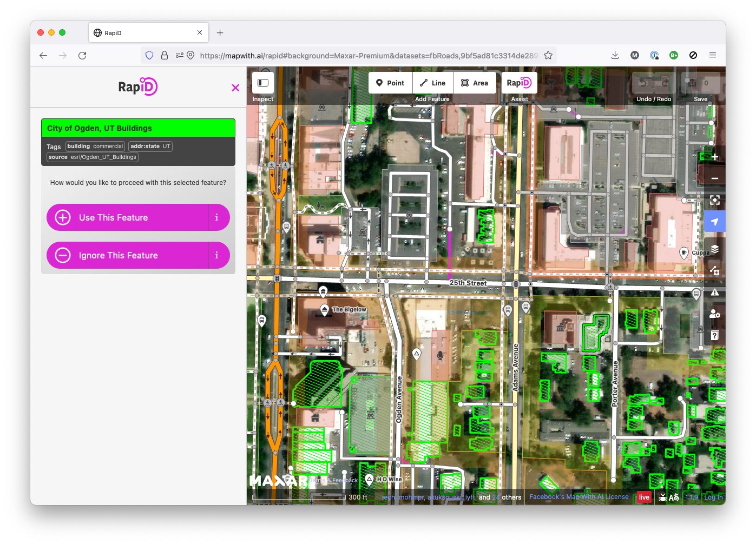Select the microphone map point icon
Viewport: 756px width, 545px height.
click(x=441, y=355)
